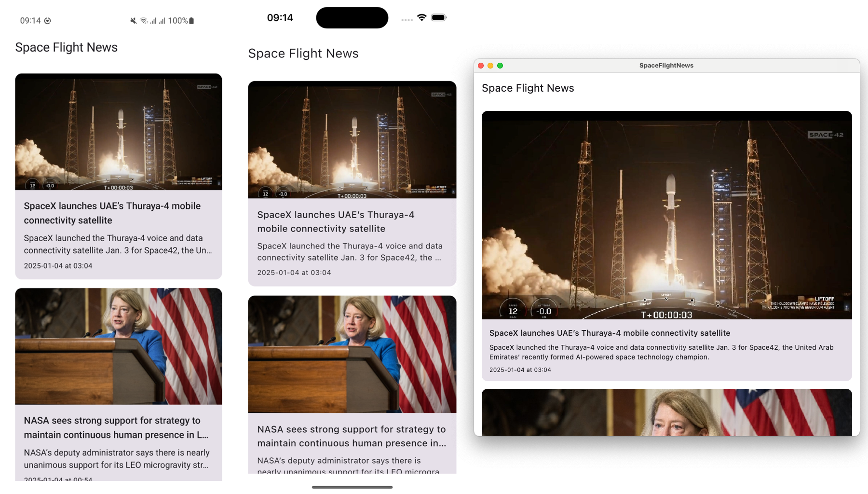Screen dimensions: 868x494
Task: Click the 'Space Flight News' heading in the desktop window
Action: tap(528, 88)
